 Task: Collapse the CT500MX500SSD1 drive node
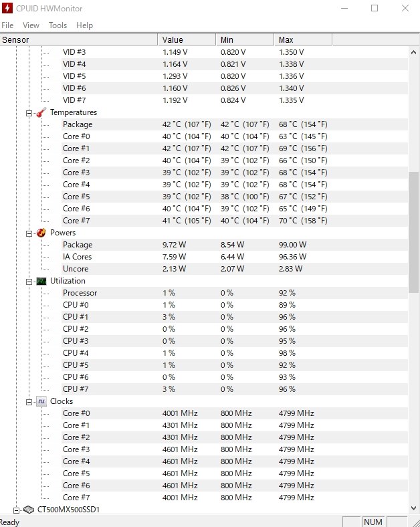[16, 510]
